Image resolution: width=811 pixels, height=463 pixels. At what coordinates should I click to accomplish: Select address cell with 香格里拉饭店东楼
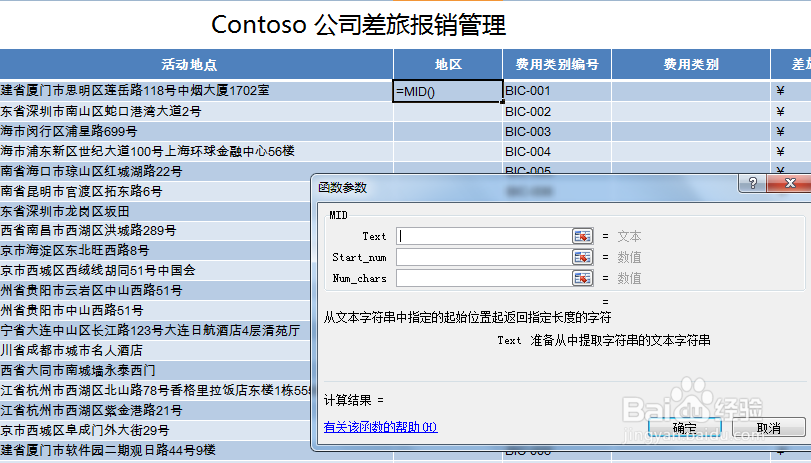pyautogui.click(x=155, y=390)
